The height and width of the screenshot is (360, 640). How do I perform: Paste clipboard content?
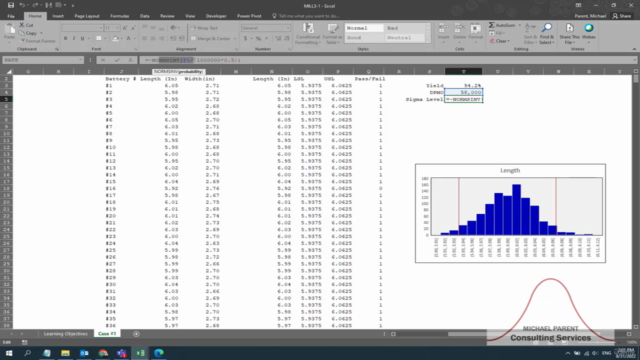pos(10,33)
